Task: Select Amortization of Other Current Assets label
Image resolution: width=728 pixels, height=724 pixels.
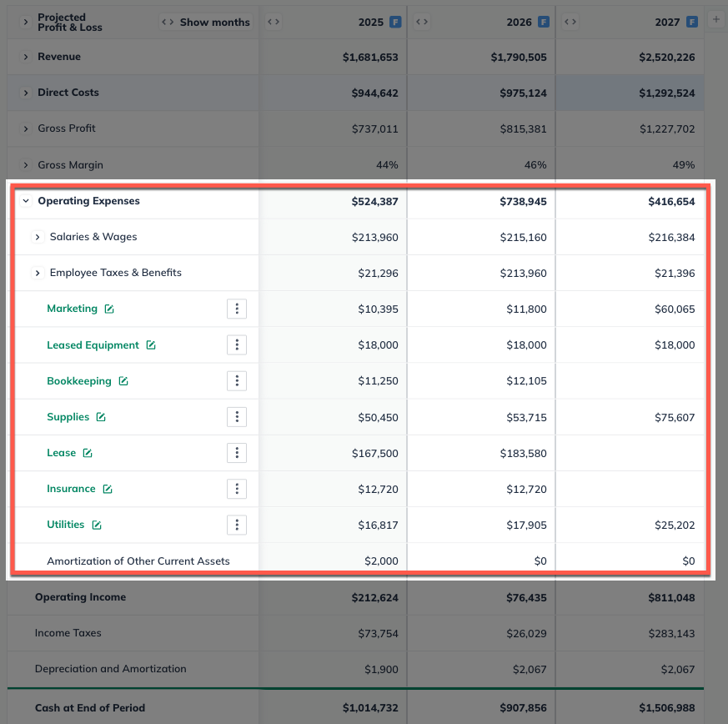Action: tap(138, 561)
